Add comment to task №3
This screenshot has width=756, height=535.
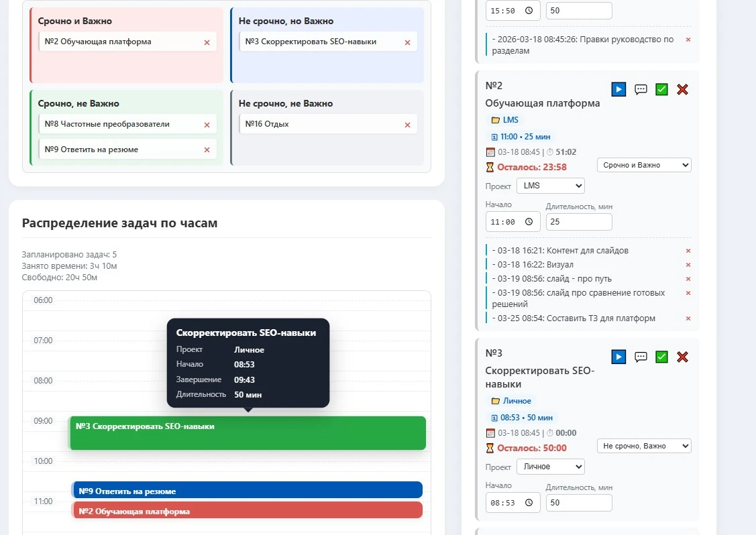641,357
